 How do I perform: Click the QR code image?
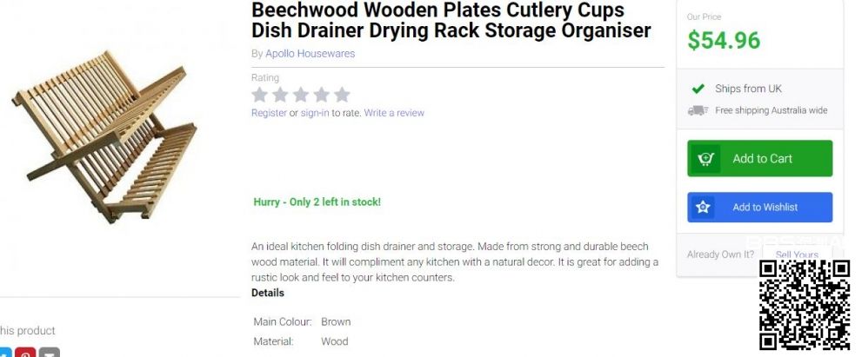(x=804, y=304)
